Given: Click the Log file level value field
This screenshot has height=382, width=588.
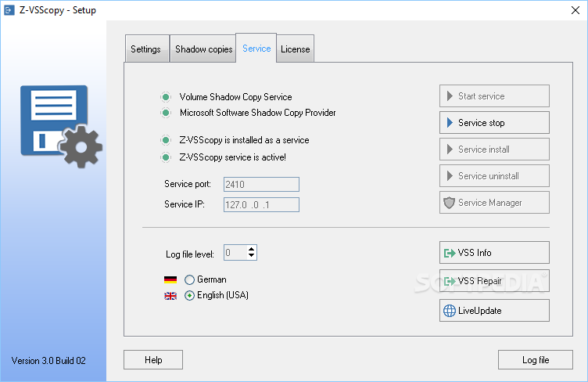Looking at the screenshot, I should coord(235,253).
